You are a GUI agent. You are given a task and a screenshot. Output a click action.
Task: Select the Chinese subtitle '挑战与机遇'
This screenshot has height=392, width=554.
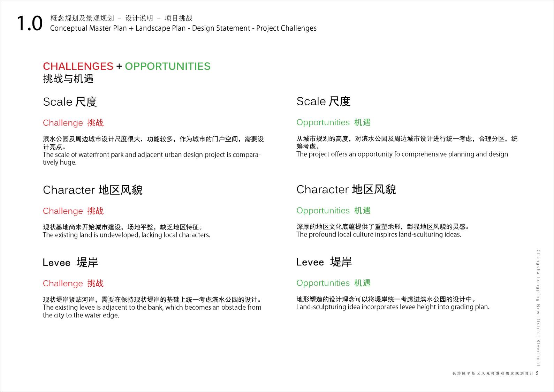coord(68,79)
